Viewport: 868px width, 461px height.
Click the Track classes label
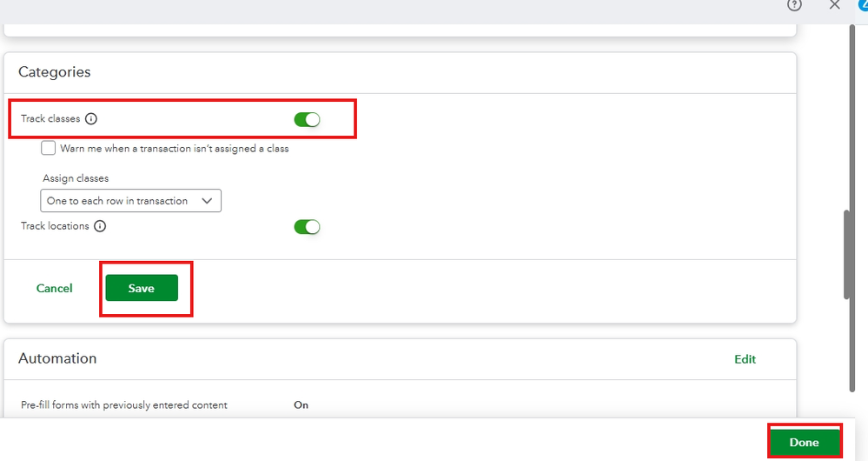50,118
